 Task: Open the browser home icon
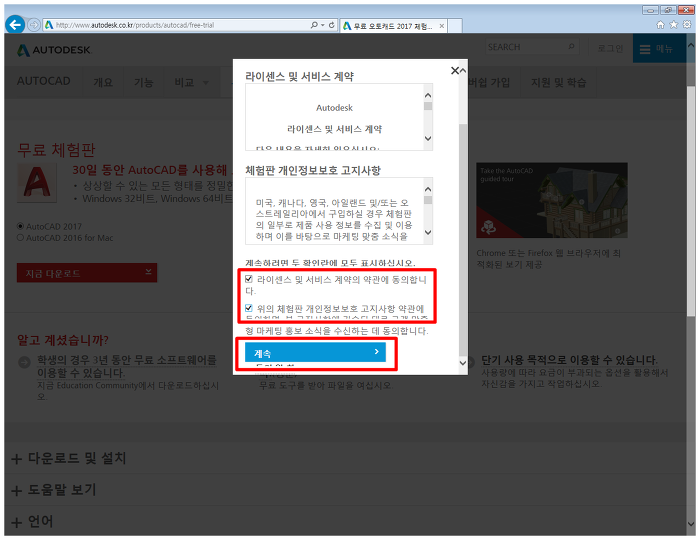coord(660,25)
